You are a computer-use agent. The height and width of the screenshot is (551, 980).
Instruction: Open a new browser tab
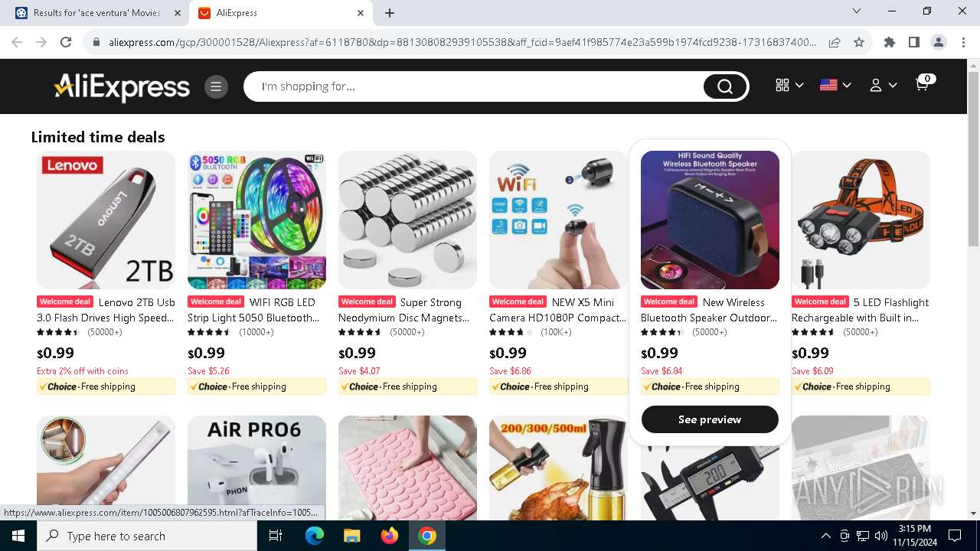point(390,13)
